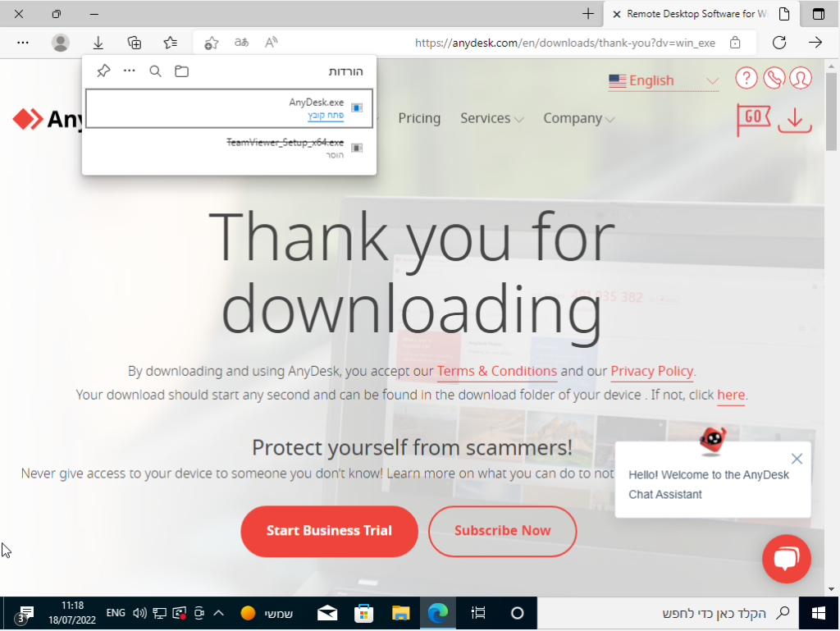Show hidden system tray icons
Image resolution: width=840 pixels, height=631 pixels.
218,613
